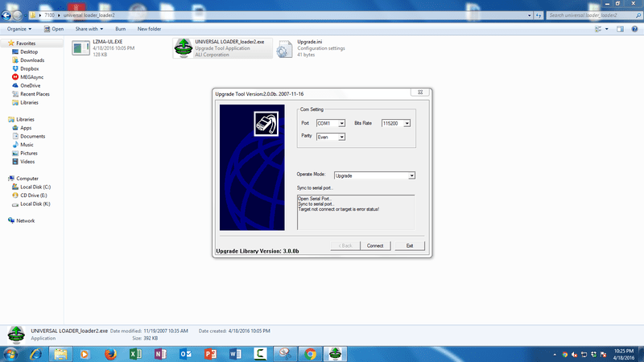This screenshot has width=644, height=362.
Task: Select the Upgrade.ini configuration file icon
Action: pyautogui.click(x=285, y=48)
